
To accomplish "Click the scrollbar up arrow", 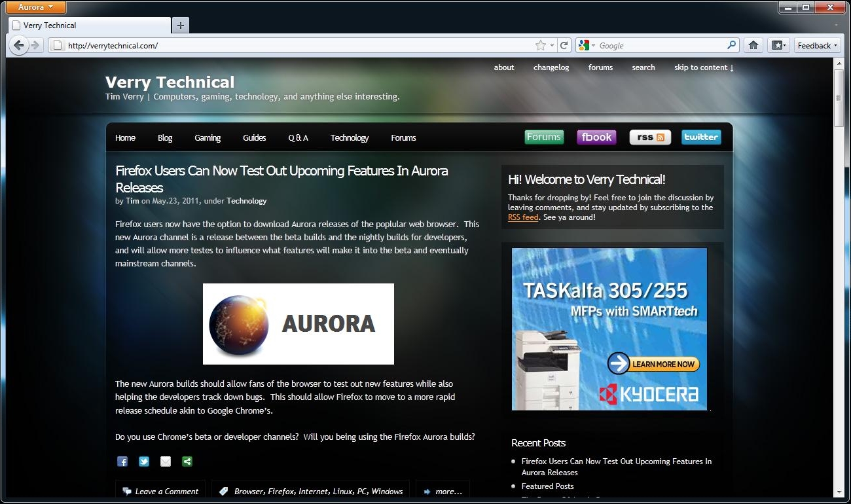I will tap(839, 63).
